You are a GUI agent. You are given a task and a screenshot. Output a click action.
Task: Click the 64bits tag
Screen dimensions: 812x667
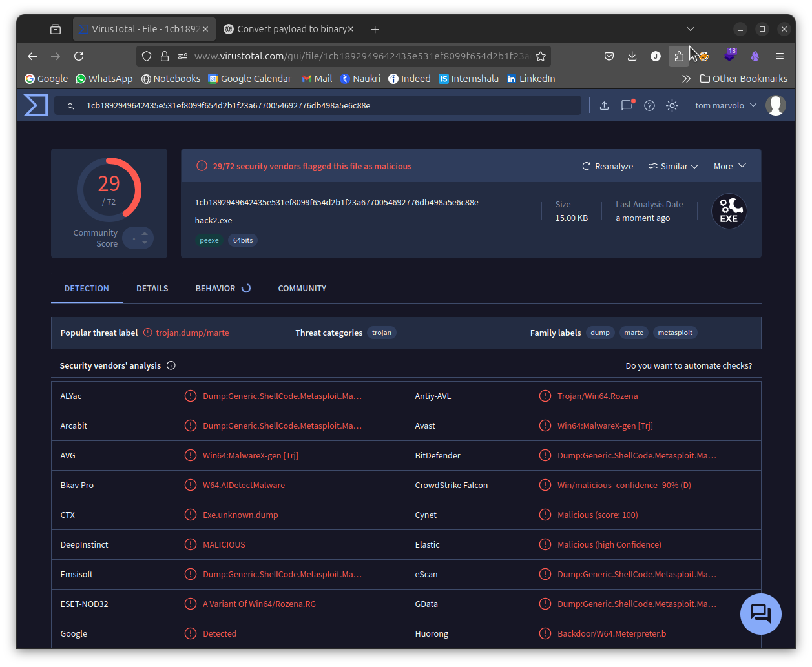tap(243, 240)
